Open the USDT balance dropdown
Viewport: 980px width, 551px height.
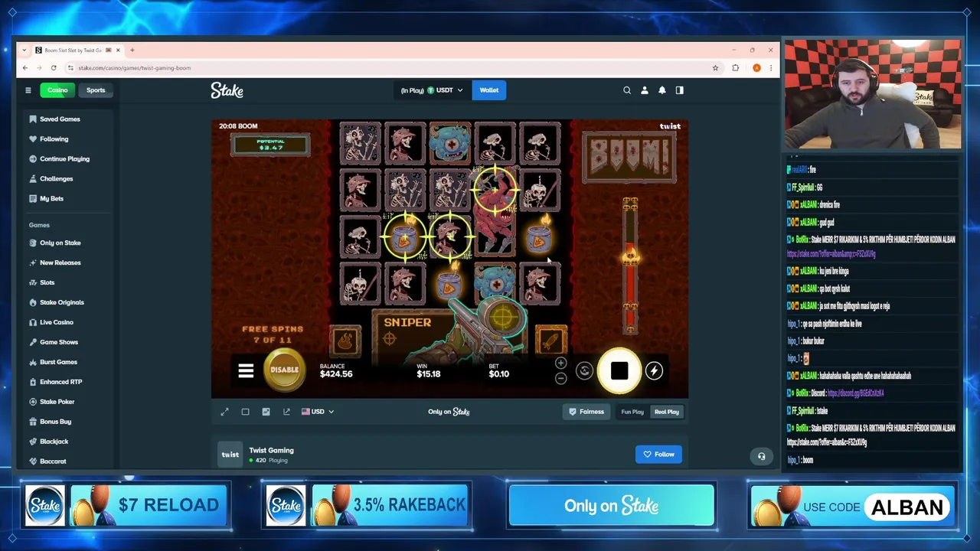(x=433, y=90)
